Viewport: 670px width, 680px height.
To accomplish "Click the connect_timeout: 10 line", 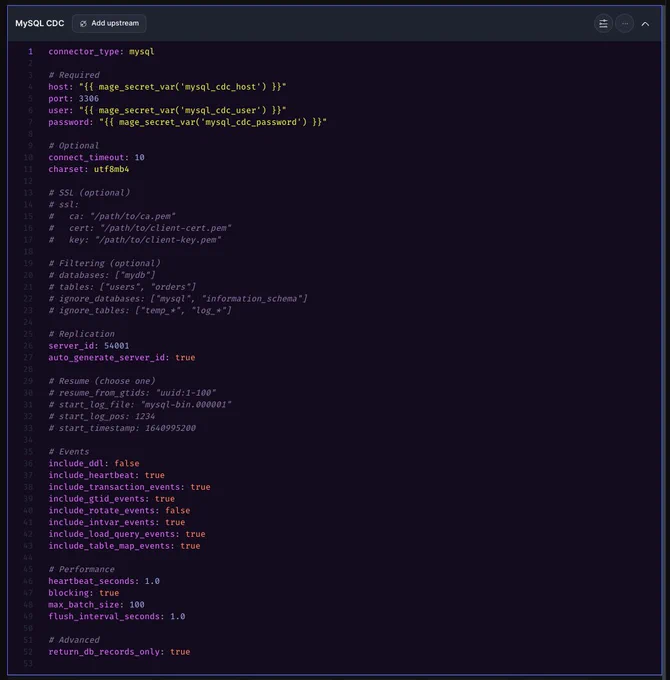I will point(96,157).
